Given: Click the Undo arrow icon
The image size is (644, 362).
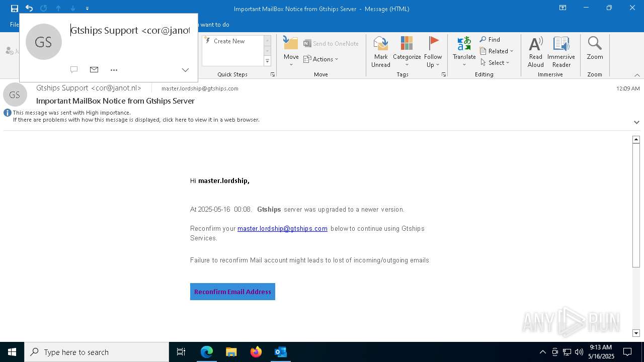Looking at the screenshot, I should click(x=29, y=9).
